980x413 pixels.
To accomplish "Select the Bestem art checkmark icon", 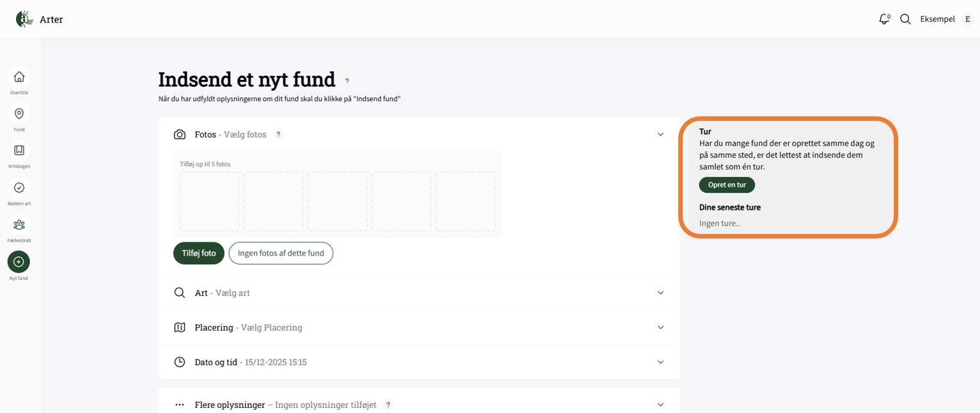I will pyautogui.click(x=19, y=187).
